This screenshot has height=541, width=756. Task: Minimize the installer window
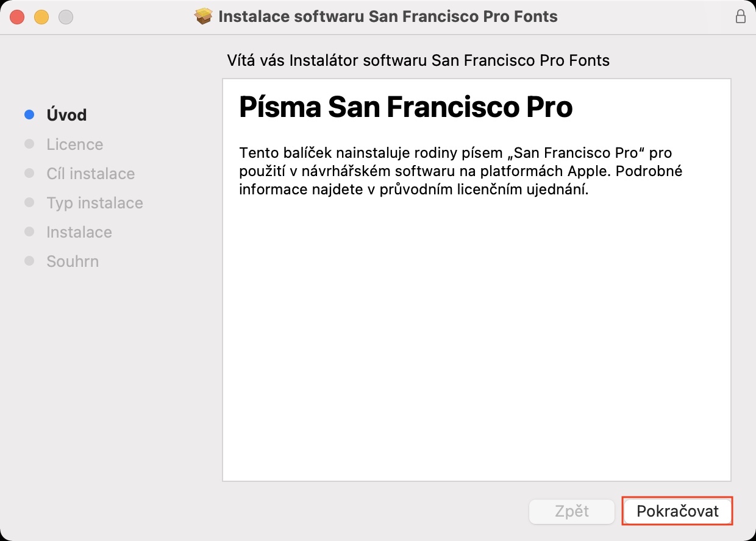click(x=41, y=17)
